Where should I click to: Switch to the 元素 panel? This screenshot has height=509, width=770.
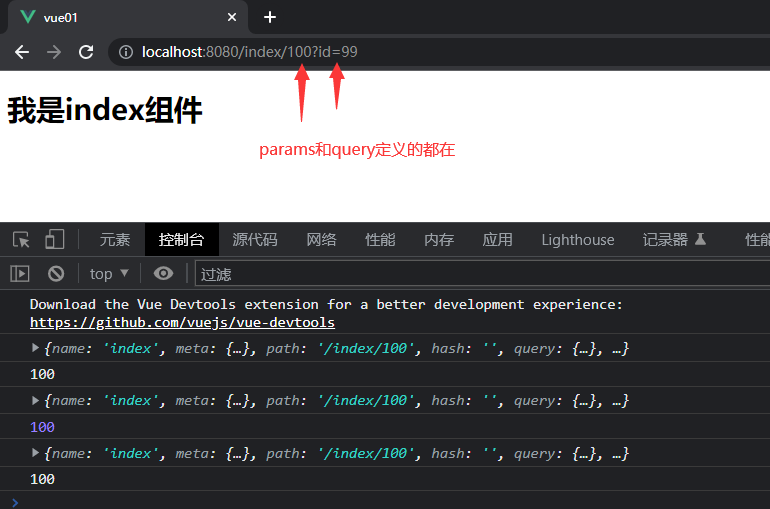[115, 240]
